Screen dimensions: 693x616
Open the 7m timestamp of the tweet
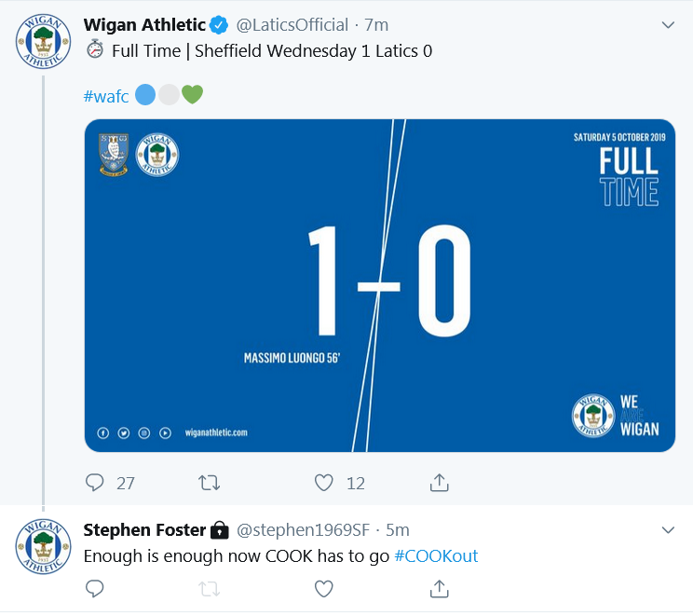[376, 25]
